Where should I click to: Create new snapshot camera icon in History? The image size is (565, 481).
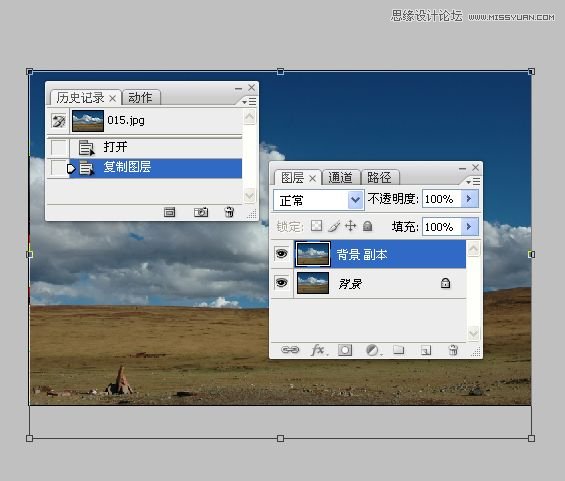tap(201, 212)
